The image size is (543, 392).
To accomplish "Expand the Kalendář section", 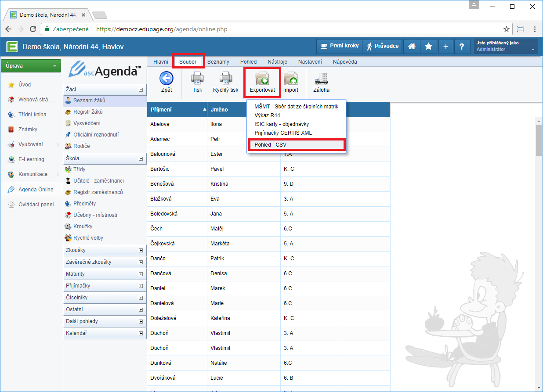I will tap(141, 333).
